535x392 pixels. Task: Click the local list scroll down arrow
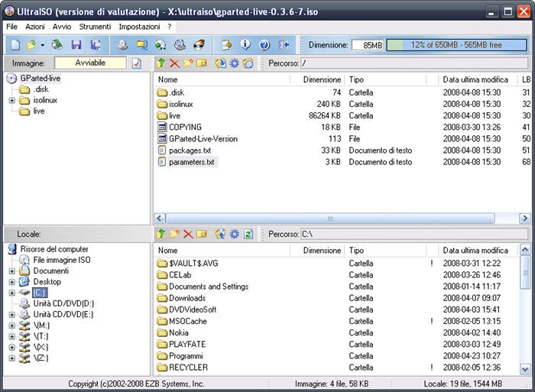click(x=525, y=369)
